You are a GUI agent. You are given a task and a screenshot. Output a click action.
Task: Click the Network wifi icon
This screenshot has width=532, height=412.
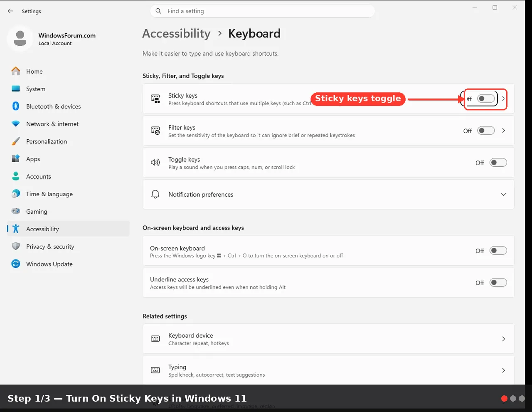[x=16, y=124]
